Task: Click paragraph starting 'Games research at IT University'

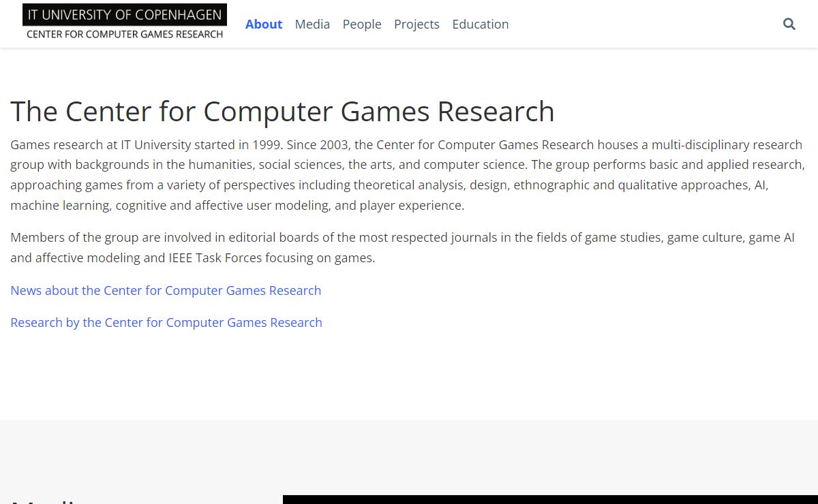Action: [408, 175]
